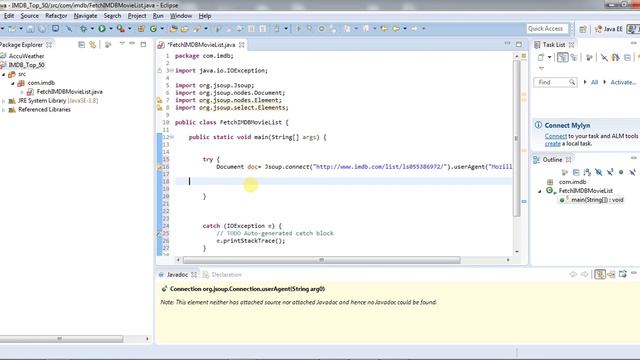
Task: Click the editor horizontal scrollbar thumb
Action: 321,260
